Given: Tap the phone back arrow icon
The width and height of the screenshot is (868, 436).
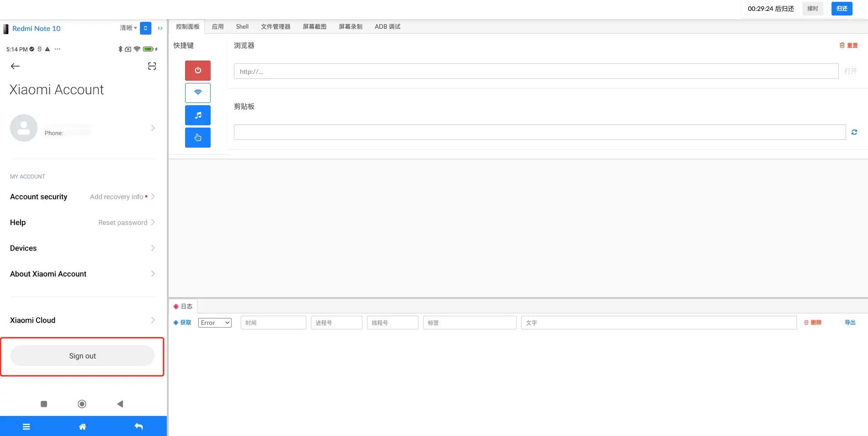Looking at the screenshot, I should [15, 67].
